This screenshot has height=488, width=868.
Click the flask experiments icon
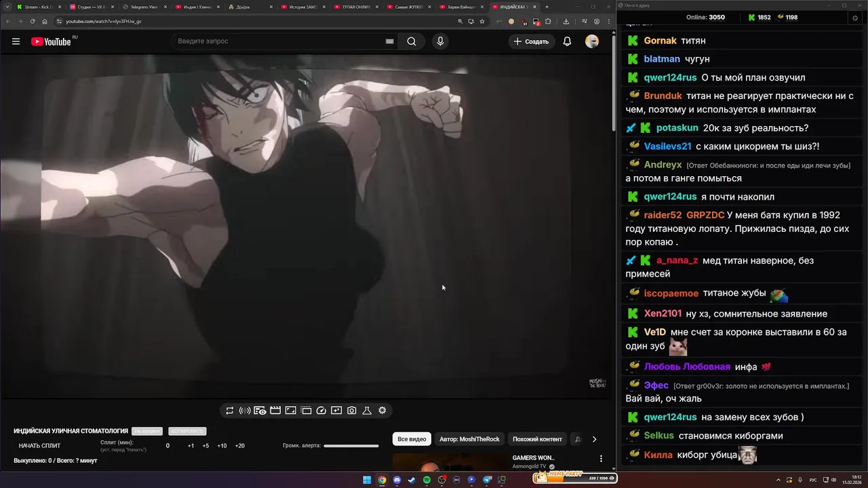point(367,410)
